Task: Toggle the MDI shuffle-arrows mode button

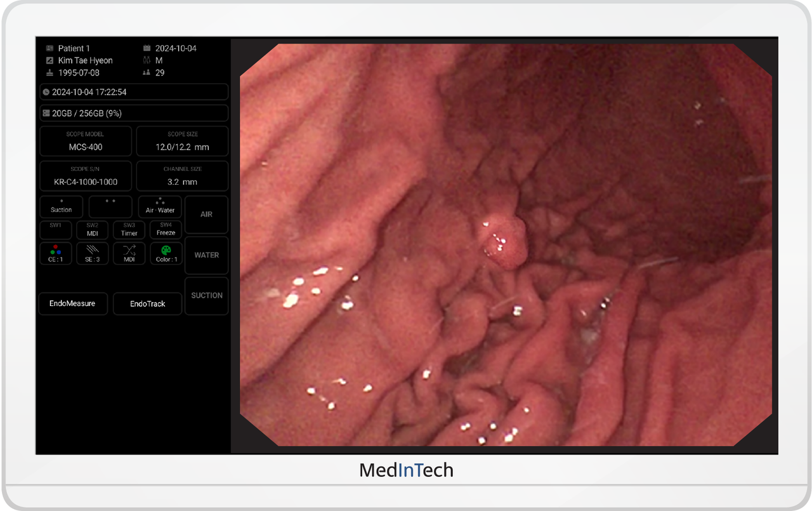Action: pos(129,253)
